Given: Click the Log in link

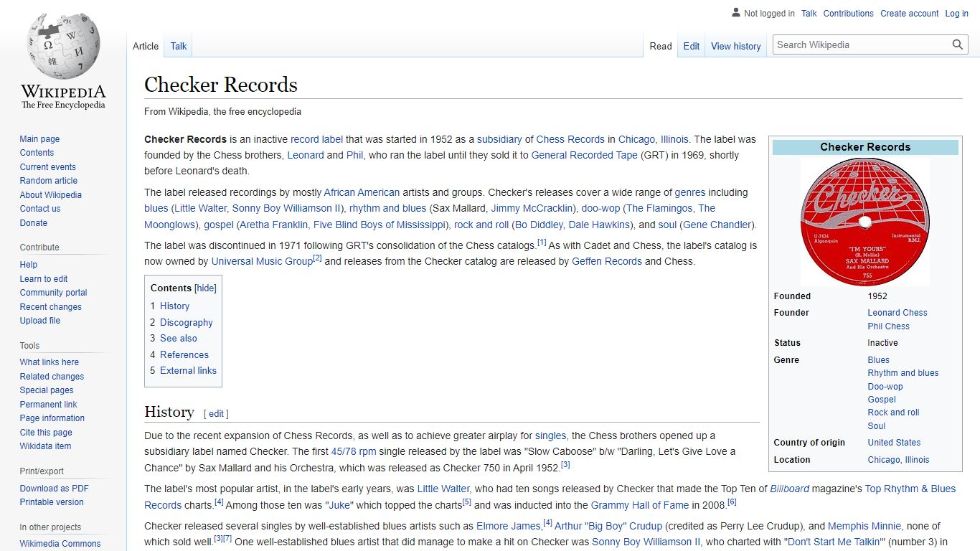Looking at the screenshot, I should 957,13.
